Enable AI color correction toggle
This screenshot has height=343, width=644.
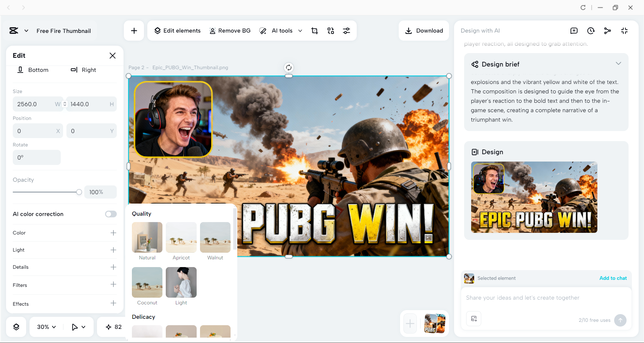coord(111,214)
